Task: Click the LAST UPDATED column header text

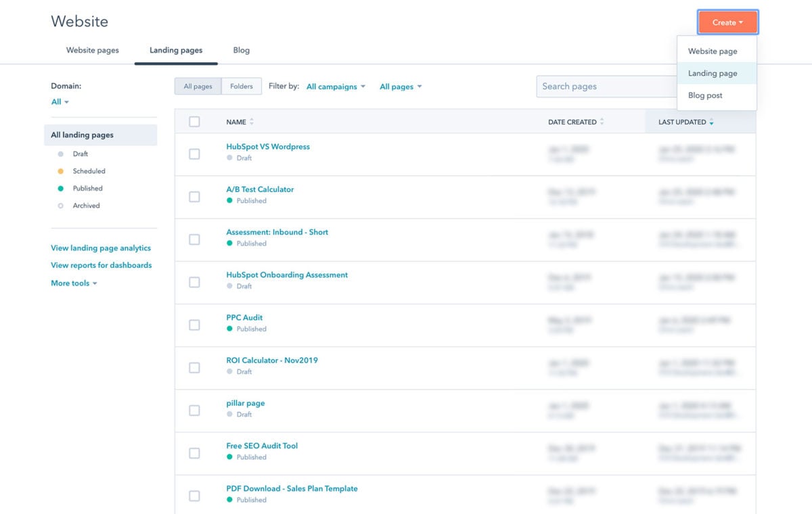Action: click(x=682, y=122)
